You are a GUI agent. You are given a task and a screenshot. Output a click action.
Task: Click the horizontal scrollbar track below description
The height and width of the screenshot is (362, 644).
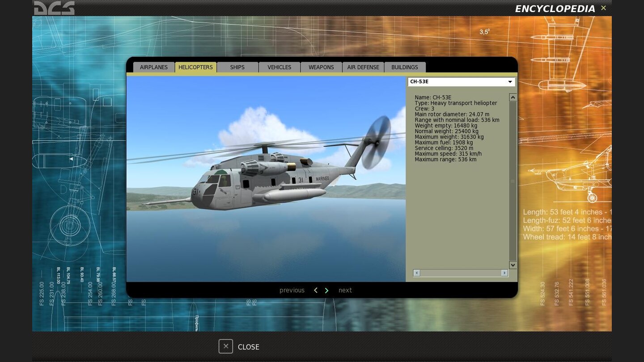(461, 273)
